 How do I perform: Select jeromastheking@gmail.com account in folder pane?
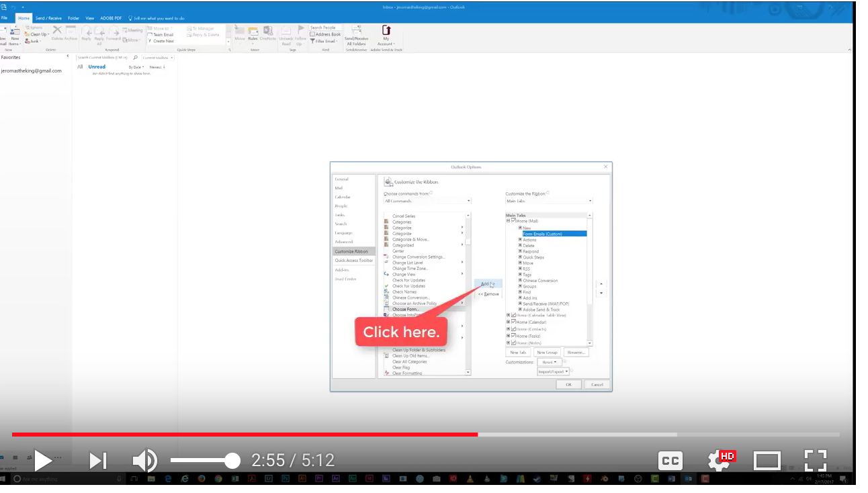tap(32, 71)
